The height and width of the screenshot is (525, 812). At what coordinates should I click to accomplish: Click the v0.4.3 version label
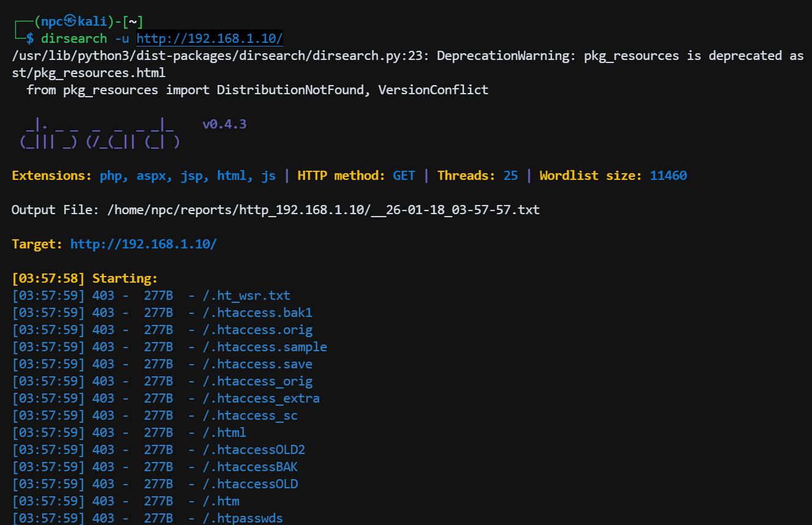click(x=224, y=124)
